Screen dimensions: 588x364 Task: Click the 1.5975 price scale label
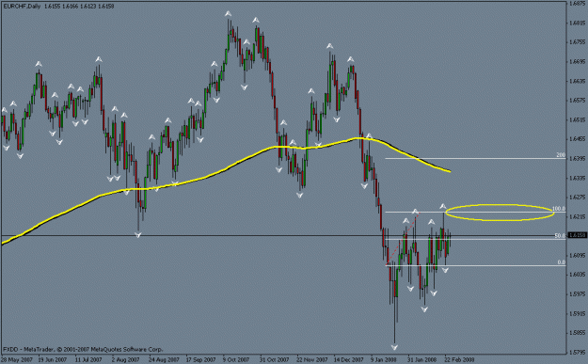point(577,293)
